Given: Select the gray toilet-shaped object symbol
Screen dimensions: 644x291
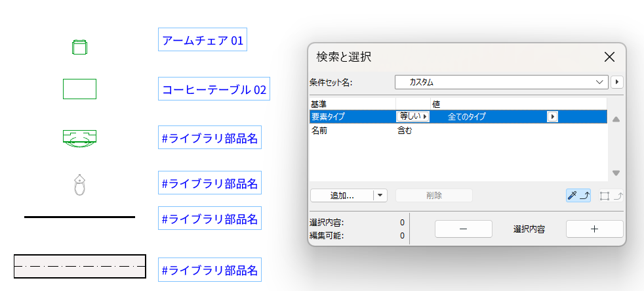Looking at the screenshot, I should point(79,185).
